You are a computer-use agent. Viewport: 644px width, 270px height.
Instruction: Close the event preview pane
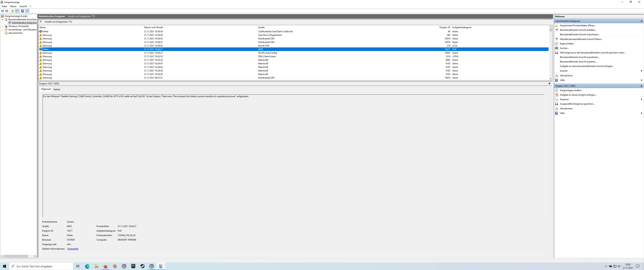tap(549, 83)
